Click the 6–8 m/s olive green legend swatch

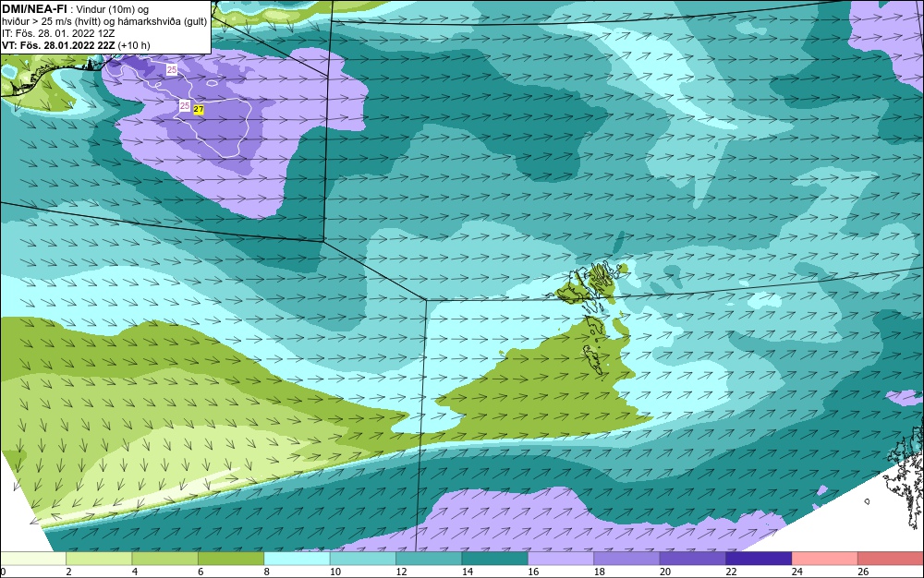pyautogui.click(x=231, y=559)
